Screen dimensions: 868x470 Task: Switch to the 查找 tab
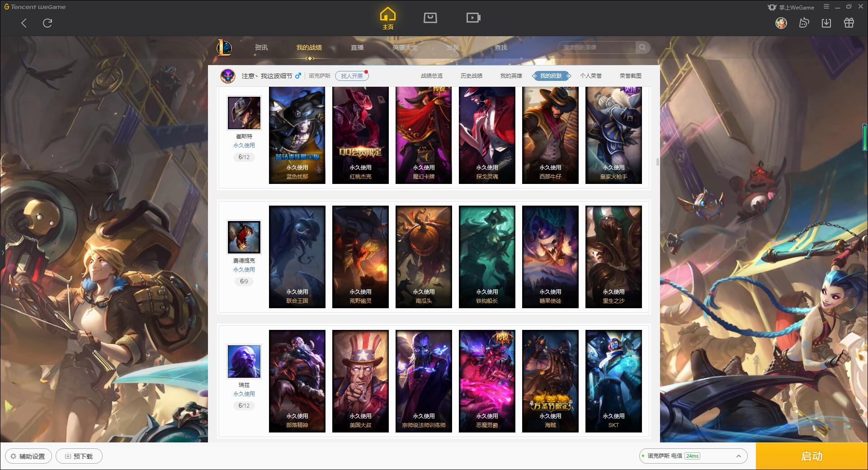pos(501,47)
